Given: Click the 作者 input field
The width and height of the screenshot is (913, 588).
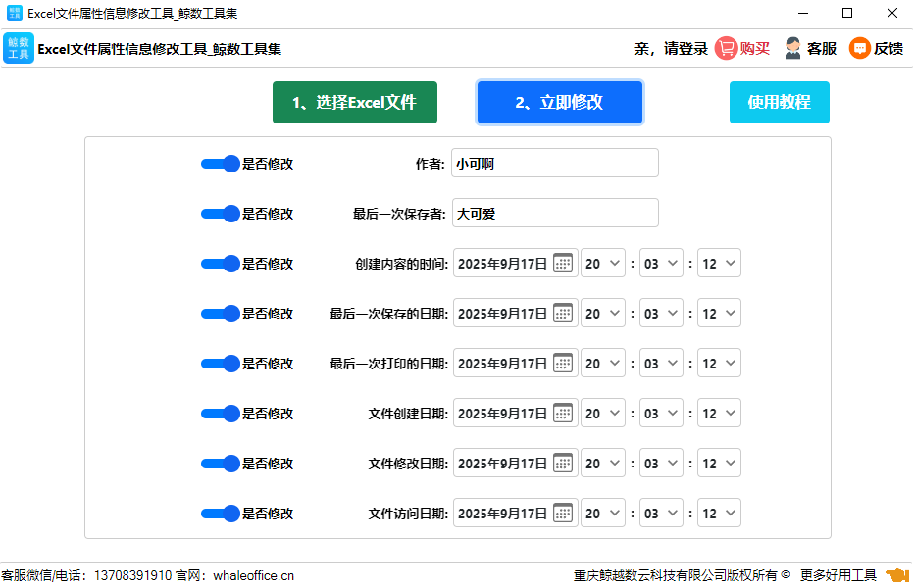Looking at the screenshot, I should tap(555, 163).
